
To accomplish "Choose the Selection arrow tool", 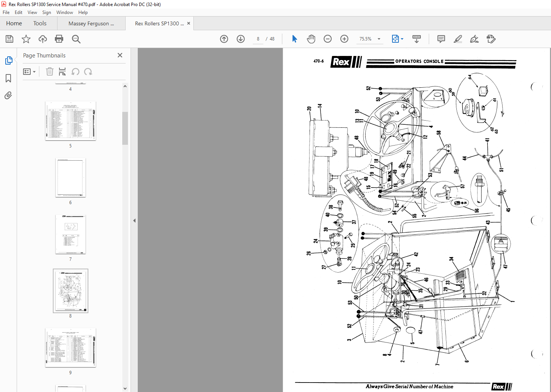I will click(x=294, y=39).
